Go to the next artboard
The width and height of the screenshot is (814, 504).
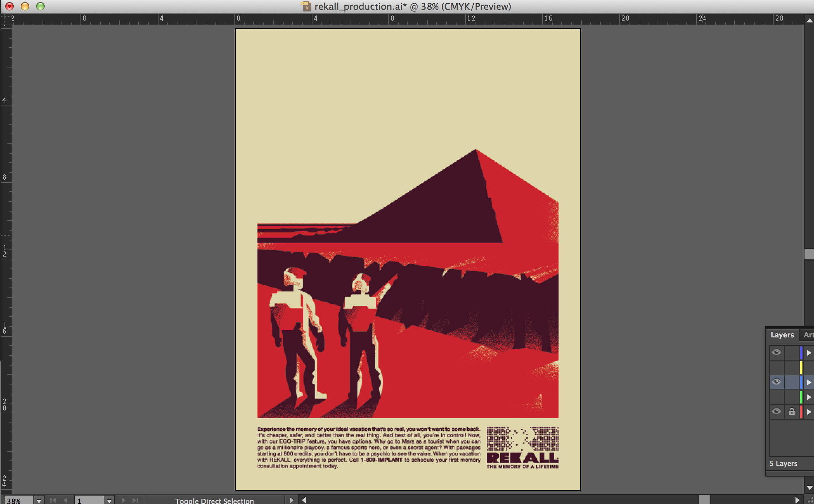pos(123,500)
